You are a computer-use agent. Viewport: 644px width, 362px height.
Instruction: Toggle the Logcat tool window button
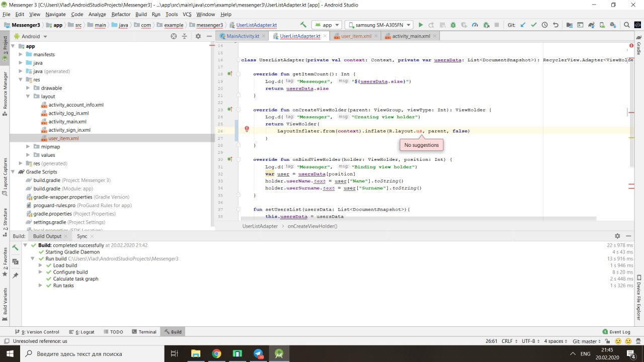click(82, 332)
